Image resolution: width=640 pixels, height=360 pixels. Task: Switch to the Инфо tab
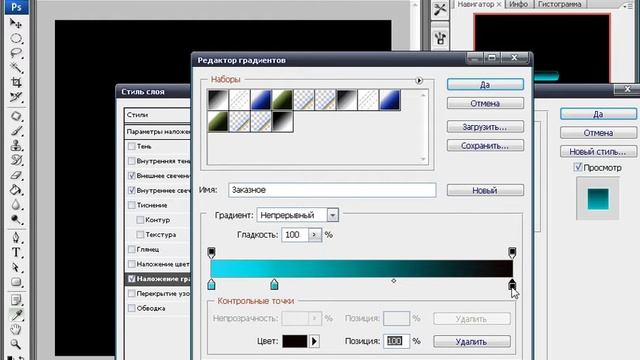[518, 4]
